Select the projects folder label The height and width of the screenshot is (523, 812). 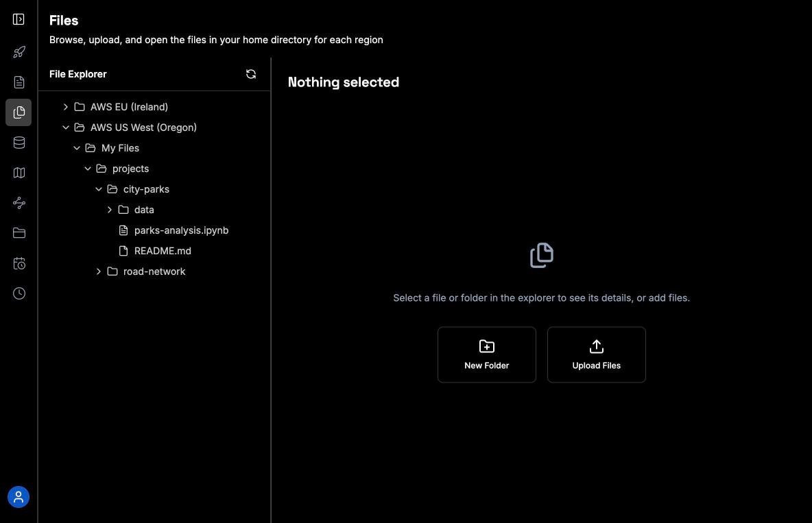130,169
